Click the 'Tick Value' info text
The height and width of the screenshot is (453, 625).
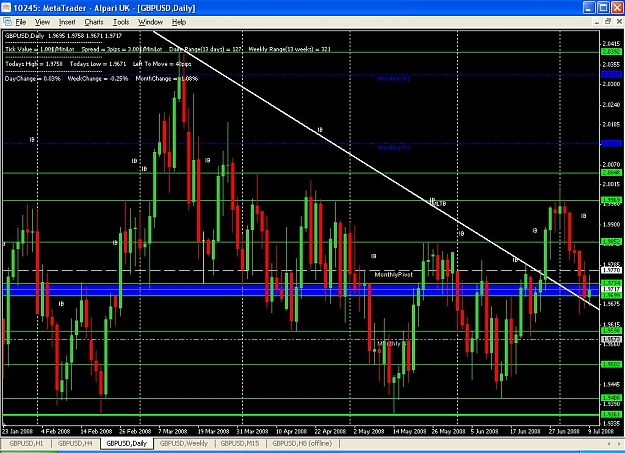(x=39, y=49)
